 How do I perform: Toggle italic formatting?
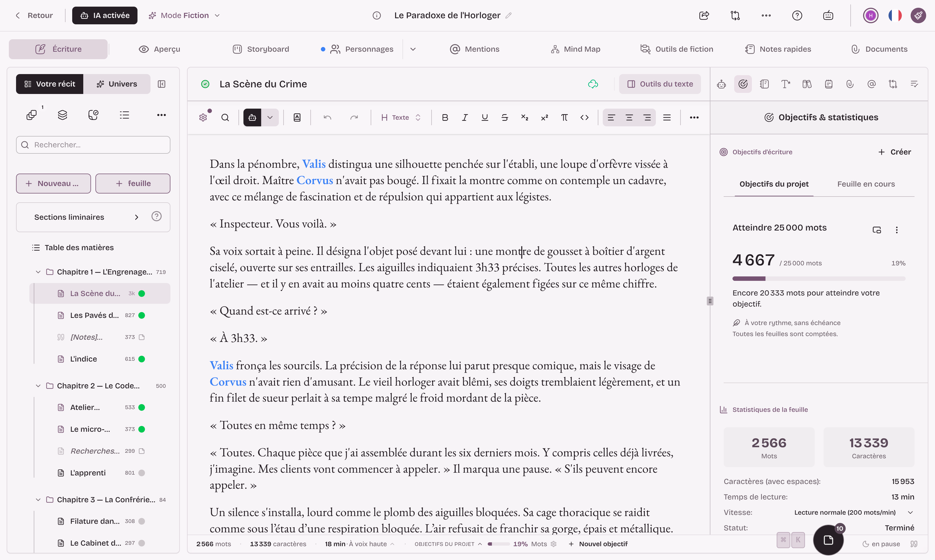[x=464, y=118]
